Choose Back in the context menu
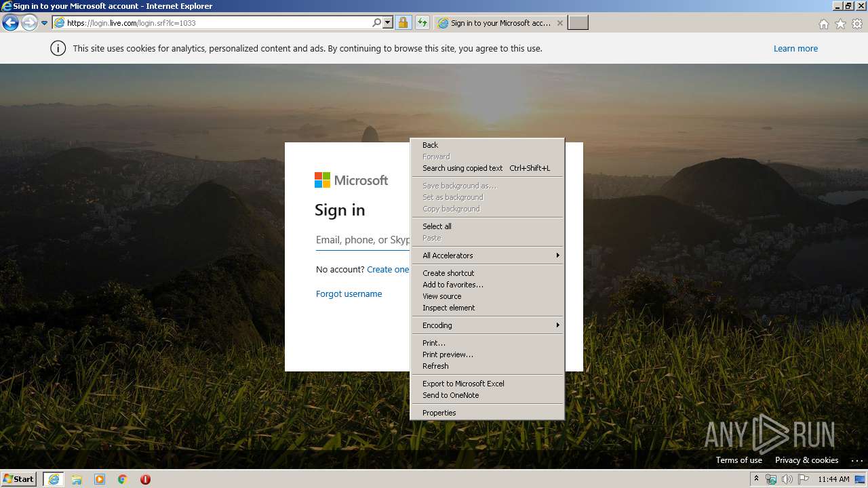 488,145
